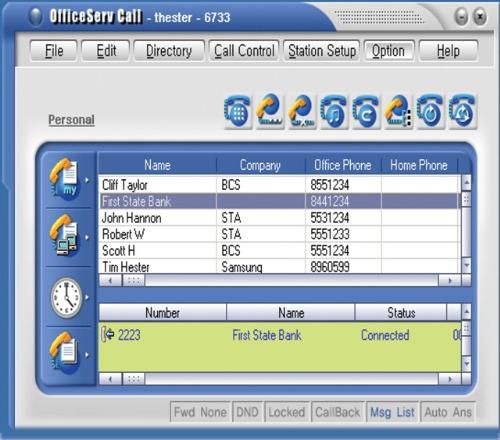
Task: Click contact list vertical scrollbar up arrow
Action: click(x=466, y=182)
